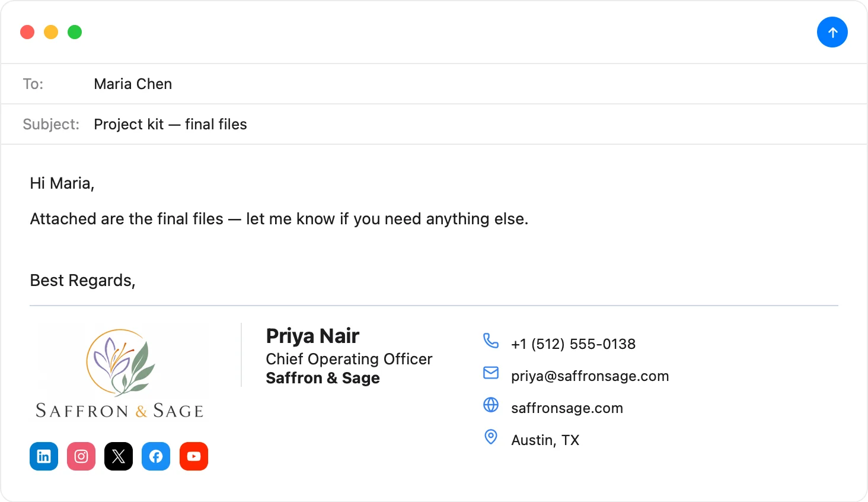Open the LinkedIn icon in the signature
This screenshot has width=868, height=502.
click(44, 456)
